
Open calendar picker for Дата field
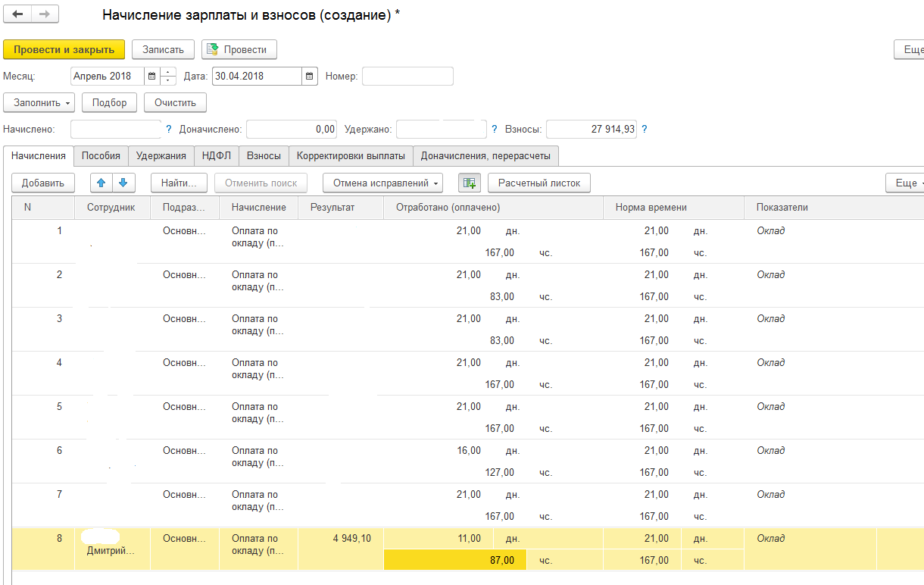coord(309,77)
